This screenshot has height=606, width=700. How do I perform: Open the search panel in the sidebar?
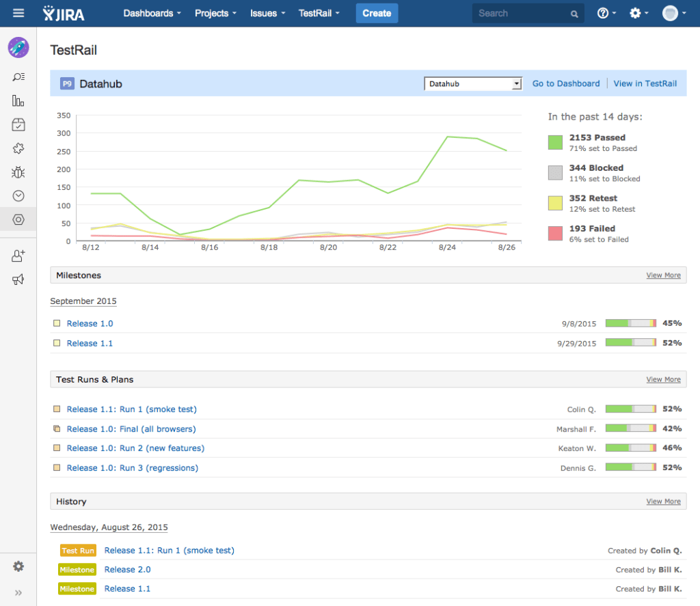point(18,77)
